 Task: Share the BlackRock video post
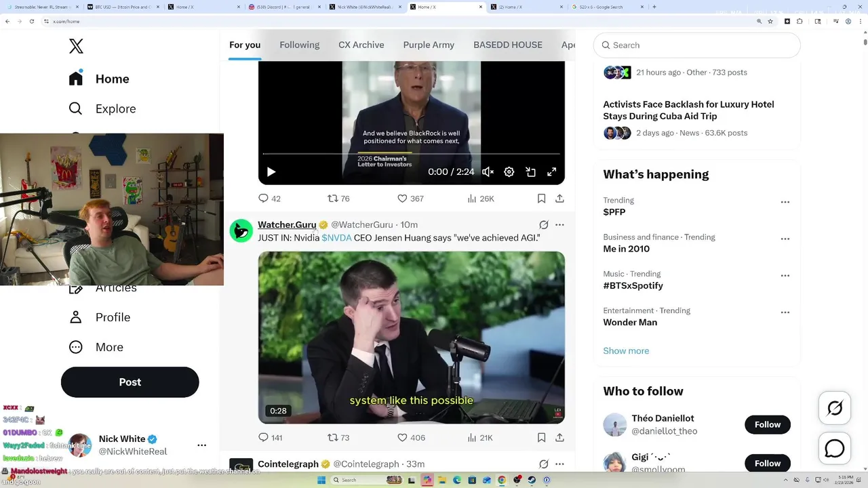[x=559, y=199]
